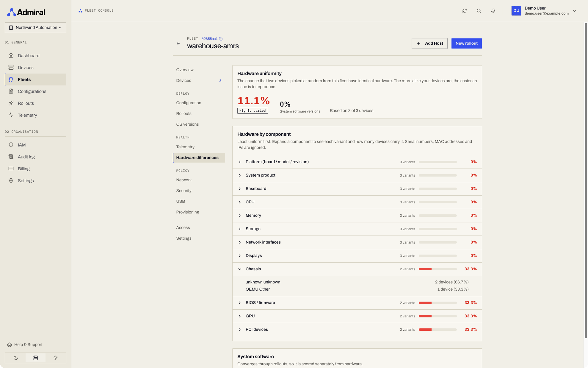This screenshot has height=368, width=588.
Task: Switch to light theme sun icon
Action: pyautogui.click(x=56, y=358)
